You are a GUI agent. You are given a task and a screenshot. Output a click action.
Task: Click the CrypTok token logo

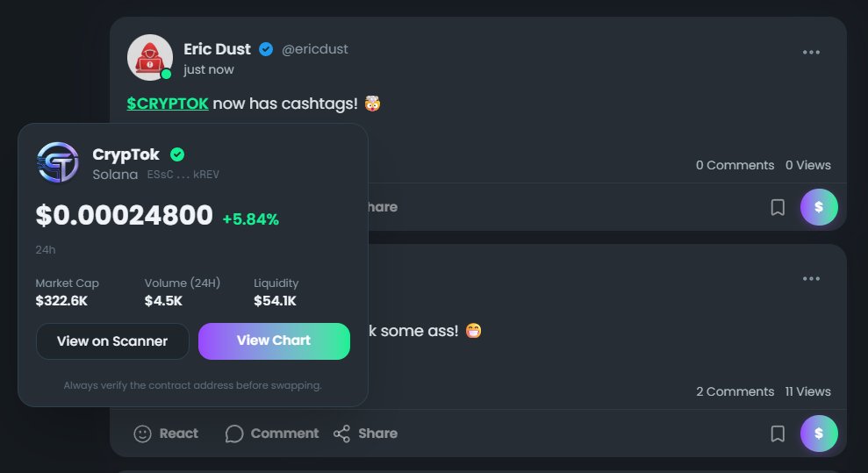point(58,163)
